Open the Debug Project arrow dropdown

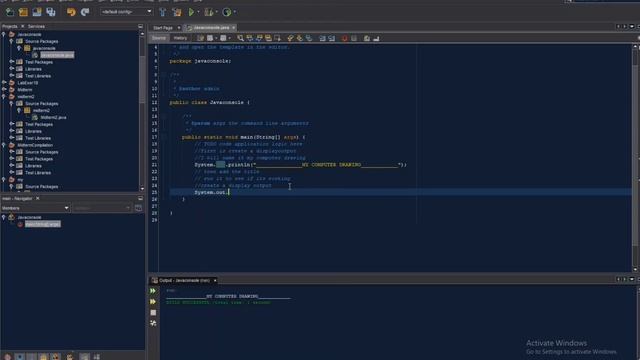(216, 12)
